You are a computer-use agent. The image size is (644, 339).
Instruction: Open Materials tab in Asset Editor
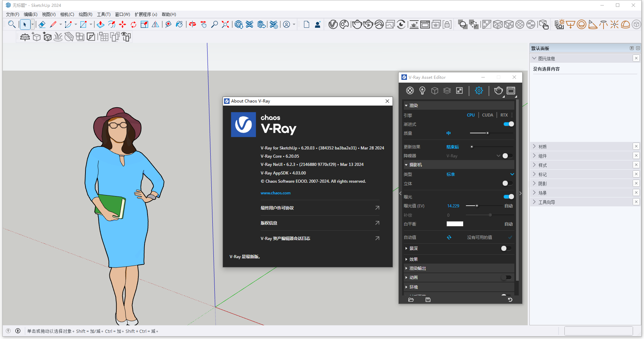(410, 90)
